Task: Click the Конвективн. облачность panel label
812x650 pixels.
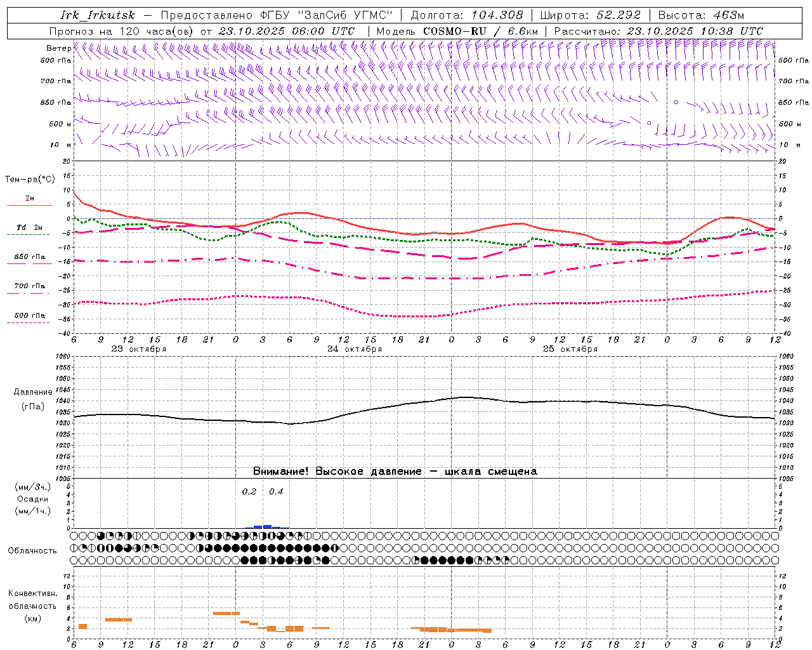Action: (x=32, y=606)
